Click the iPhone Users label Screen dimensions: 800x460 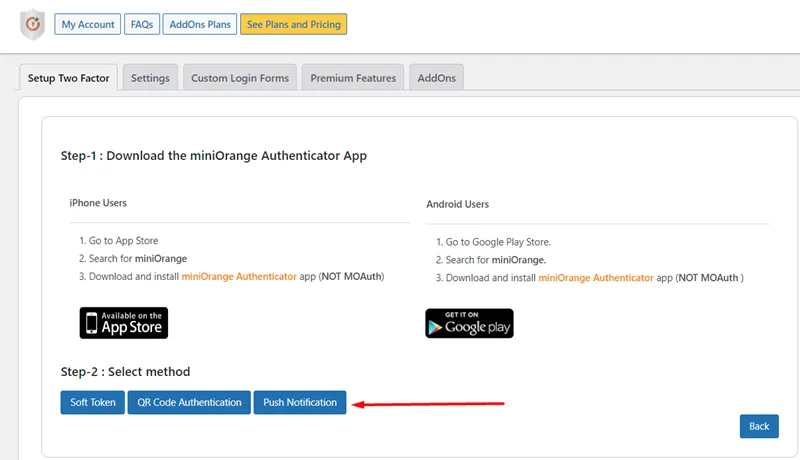coord(98,203)
